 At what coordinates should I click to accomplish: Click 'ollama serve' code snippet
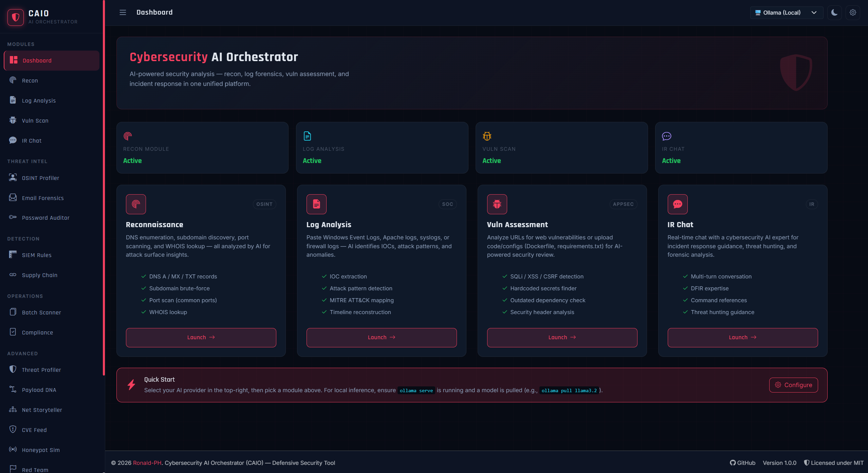tap(416, 390)
